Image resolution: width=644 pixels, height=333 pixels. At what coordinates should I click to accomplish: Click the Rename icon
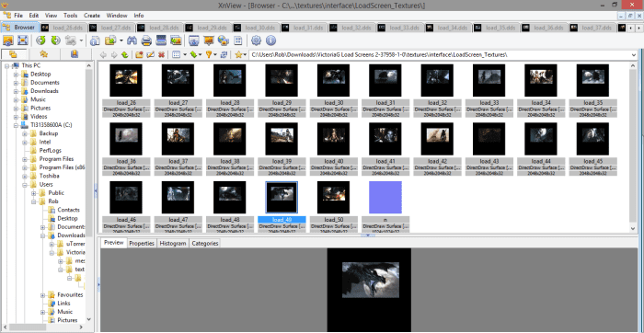click(150, 54)
